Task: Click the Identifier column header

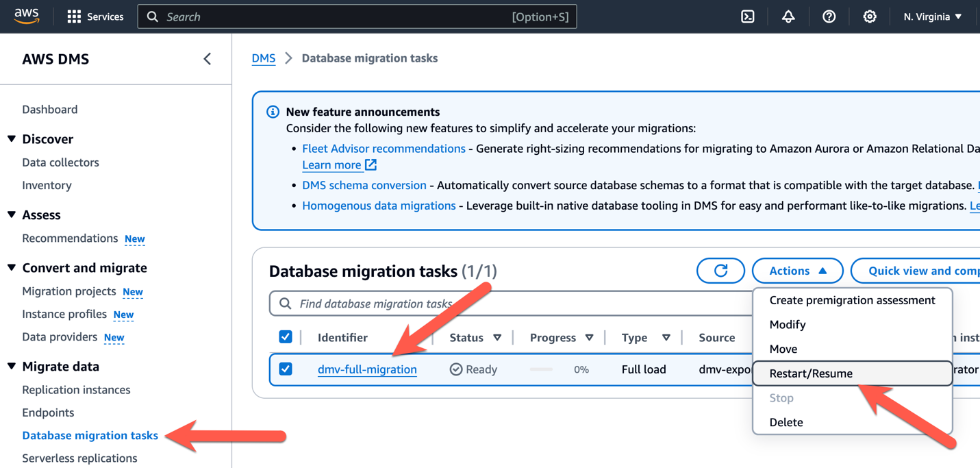Action: pos(342,338)
